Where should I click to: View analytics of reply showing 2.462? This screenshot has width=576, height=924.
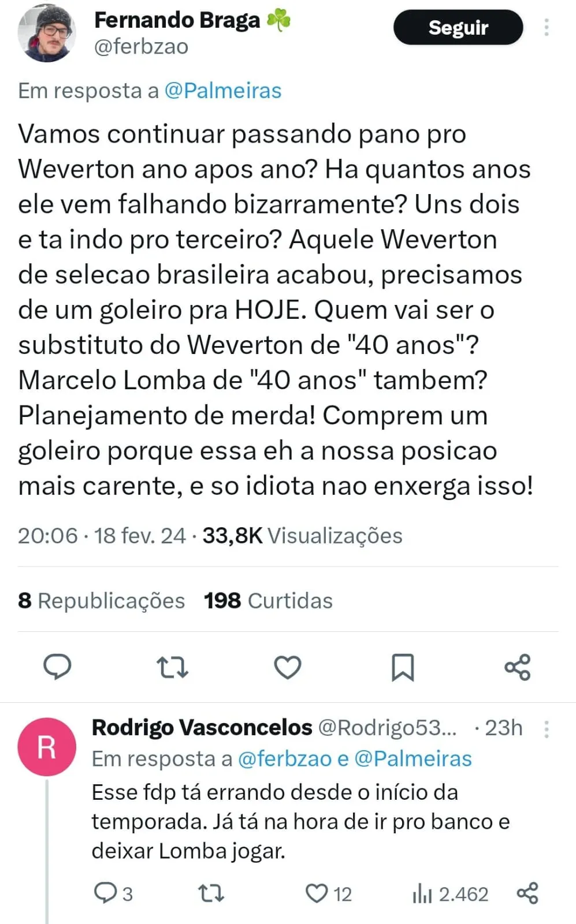450,894
